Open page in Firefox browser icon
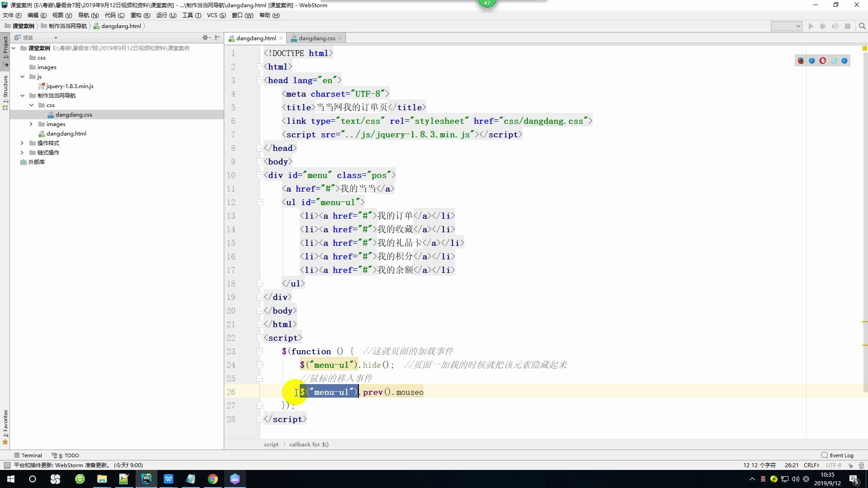Viewport: 868px width, 488px height. (801, 61)
